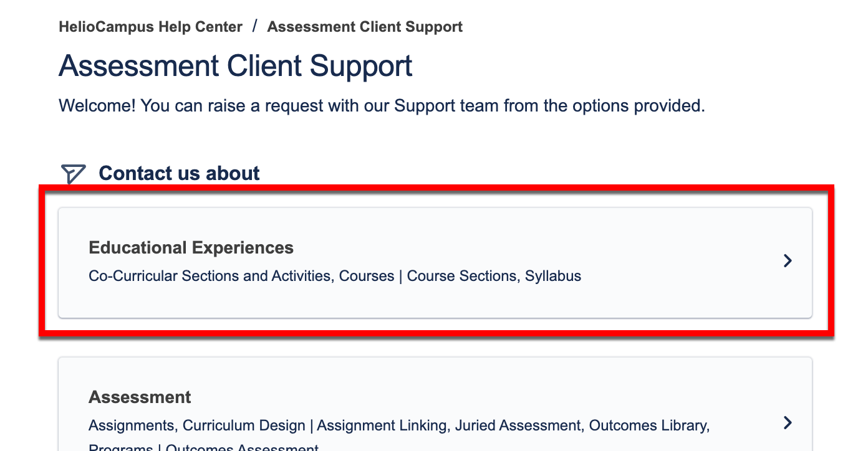Open the Educational Experiences request card
Screen dimensions: 868x451
point(435,262)
